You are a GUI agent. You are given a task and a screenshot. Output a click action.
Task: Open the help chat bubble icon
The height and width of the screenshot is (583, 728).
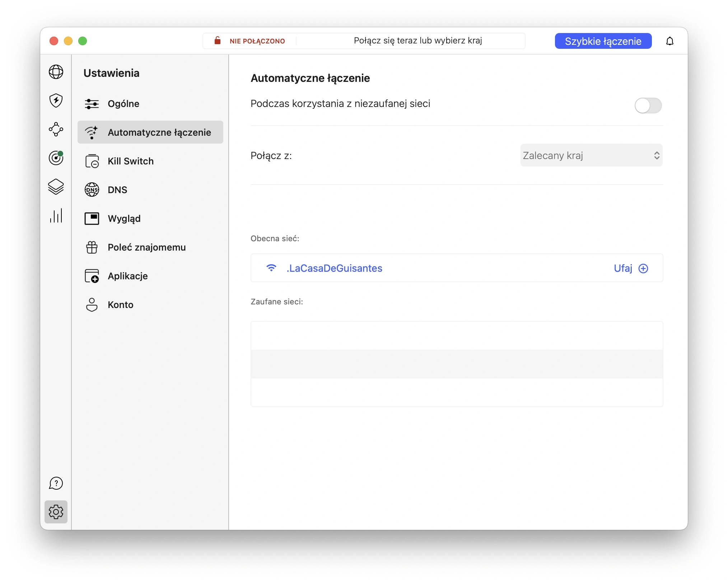click(56, 483)
